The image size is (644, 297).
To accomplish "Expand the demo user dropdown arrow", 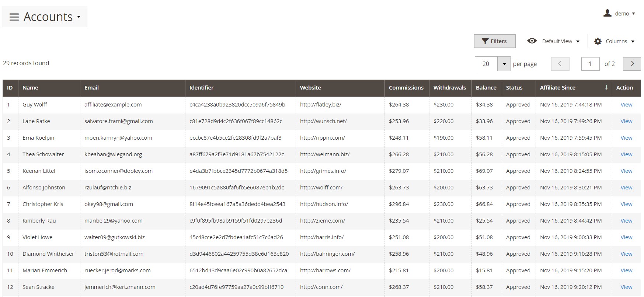I will [x=633, y=14].
